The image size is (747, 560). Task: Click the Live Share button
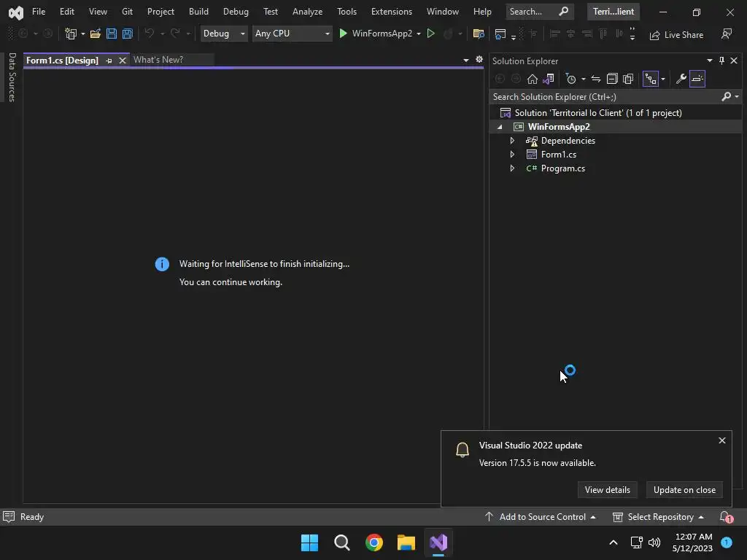676,35
